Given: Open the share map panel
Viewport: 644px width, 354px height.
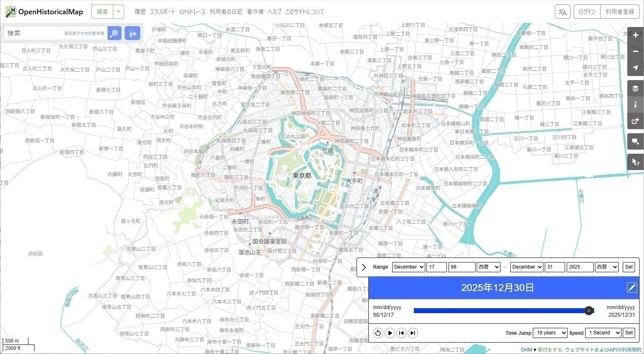Looking at the screenshot, I should [x=635, y=121].
